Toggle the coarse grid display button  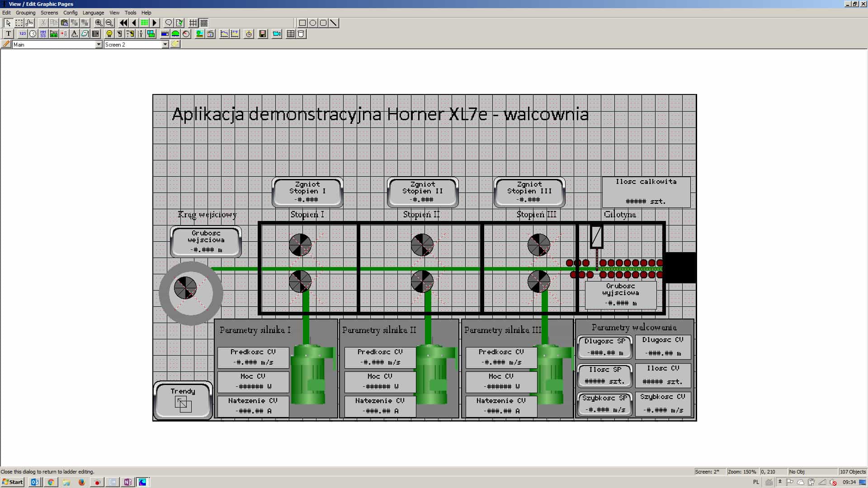coord(193,23)
